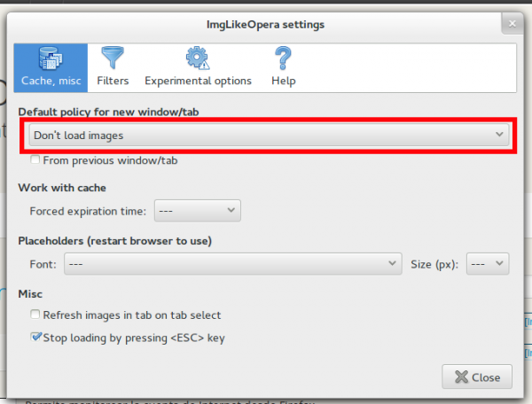Viewport: 532px width, 404px height.
Task: Click the Help question mark icon
Action: click(x=283, y=58)
